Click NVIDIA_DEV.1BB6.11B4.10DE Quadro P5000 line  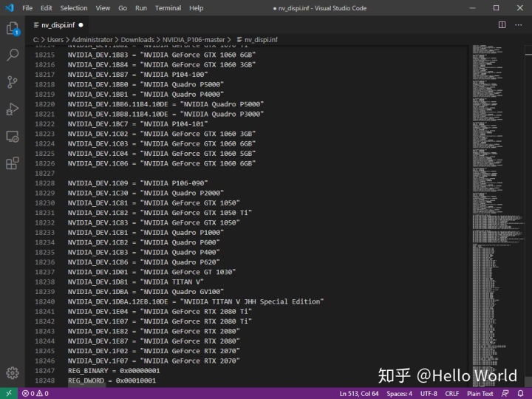pos(166,104)
